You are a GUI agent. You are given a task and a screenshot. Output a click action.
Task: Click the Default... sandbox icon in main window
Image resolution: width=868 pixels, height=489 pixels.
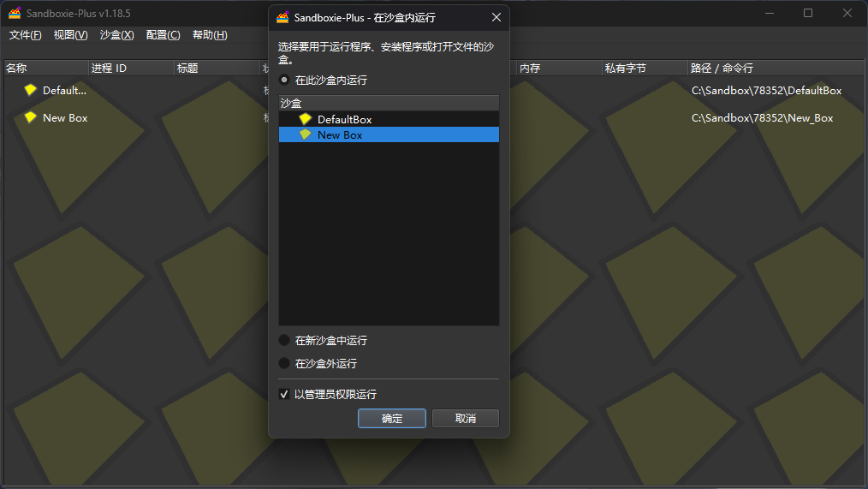pos(31,90)
